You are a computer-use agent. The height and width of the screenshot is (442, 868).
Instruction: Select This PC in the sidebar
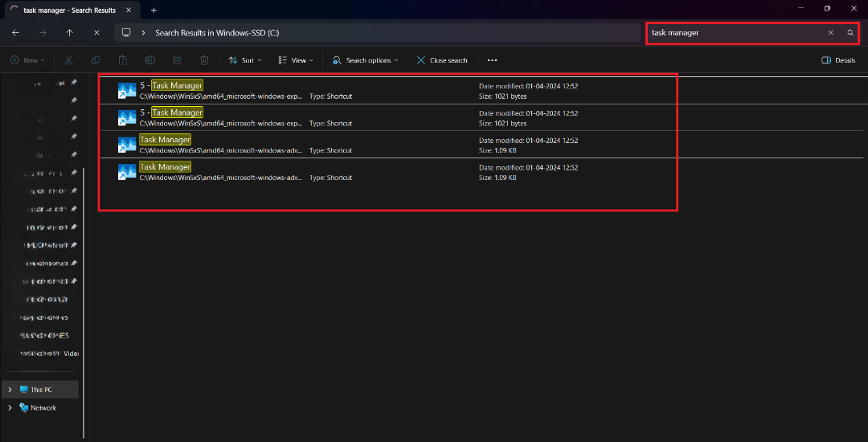click(40, 390)
